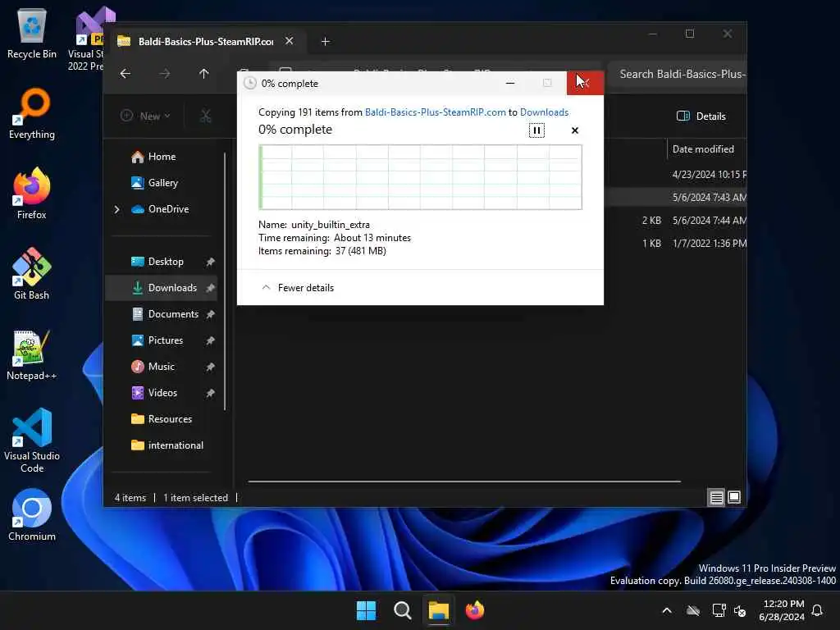Open Pictures quick access folder

coord(166,340)
